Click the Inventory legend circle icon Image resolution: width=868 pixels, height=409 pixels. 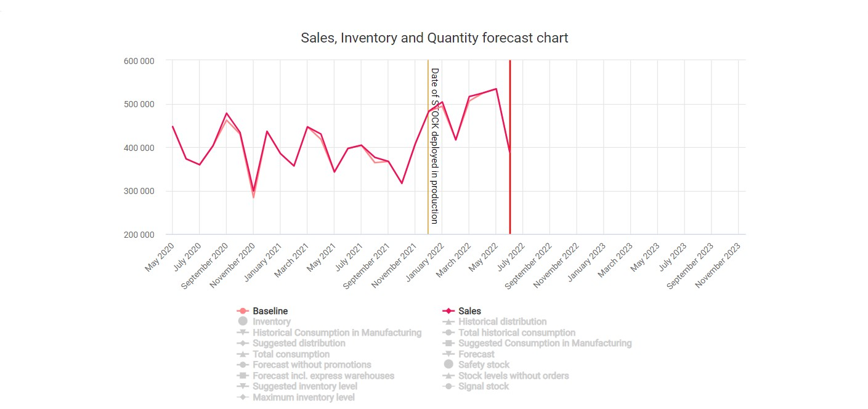point(243,322)
